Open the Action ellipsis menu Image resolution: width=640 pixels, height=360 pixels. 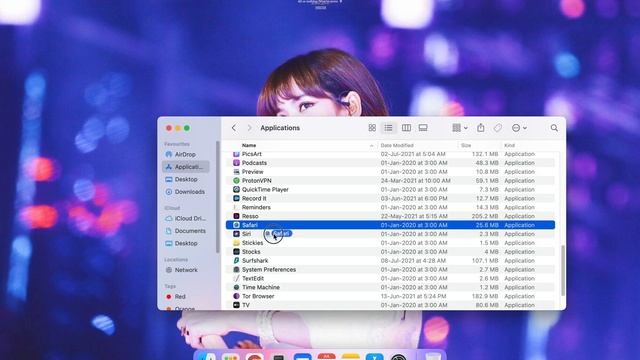[x=519, y=128]
